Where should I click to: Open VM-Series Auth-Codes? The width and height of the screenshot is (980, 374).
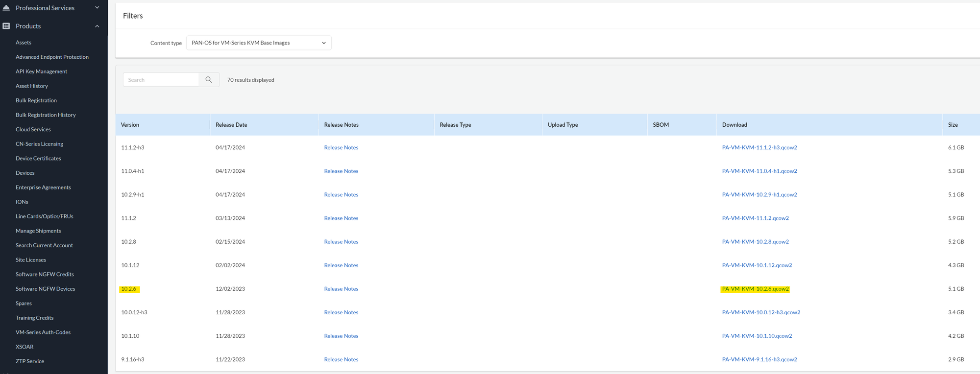click(43, 332)
